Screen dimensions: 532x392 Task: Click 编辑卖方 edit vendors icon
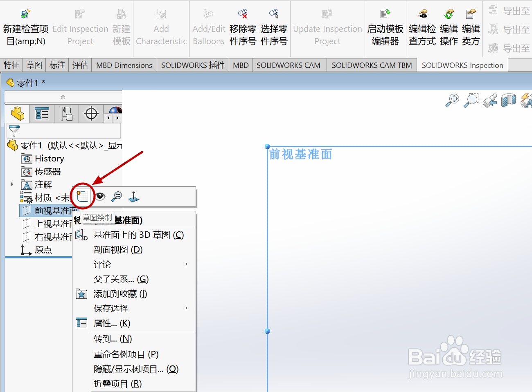click(x=471, y=14)
